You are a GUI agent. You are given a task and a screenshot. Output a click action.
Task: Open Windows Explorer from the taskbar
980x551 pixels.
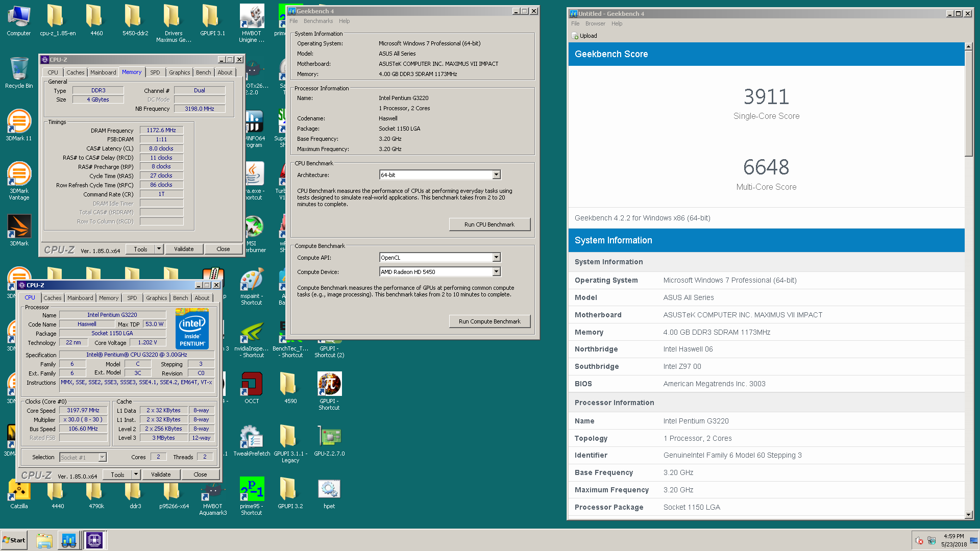tap(44, 540)
